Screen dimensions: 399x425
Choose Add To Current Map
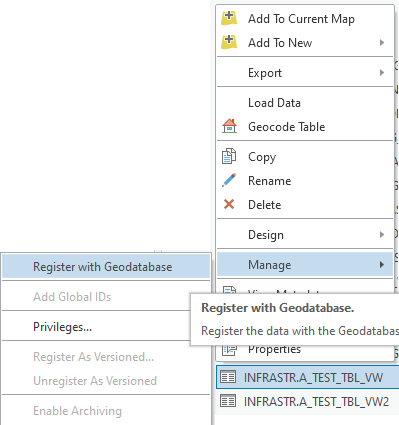pos(305,18)
